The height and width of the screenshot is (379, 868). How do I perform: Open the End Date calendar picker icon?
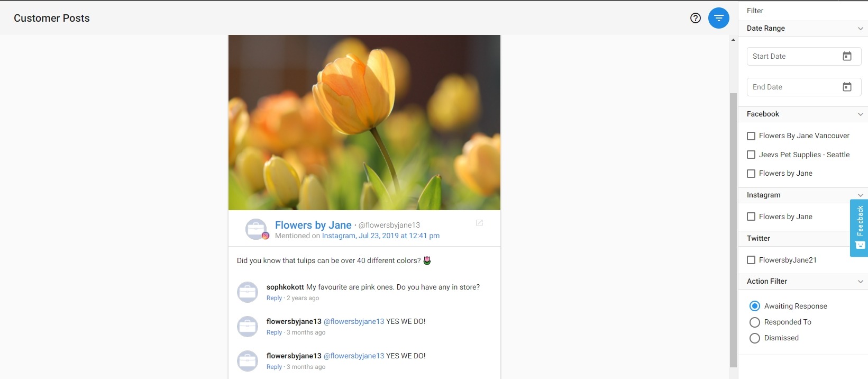pos(847,87)
